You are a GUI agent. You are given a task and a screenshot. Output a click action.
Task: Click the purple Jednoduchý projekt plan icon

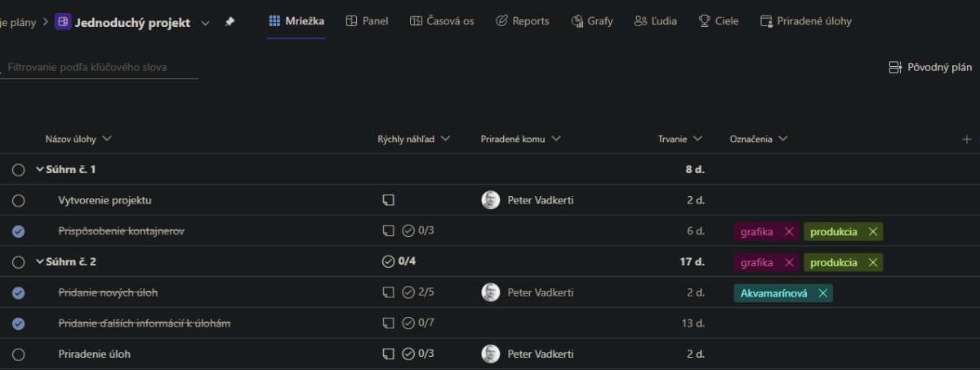(62, 22)
